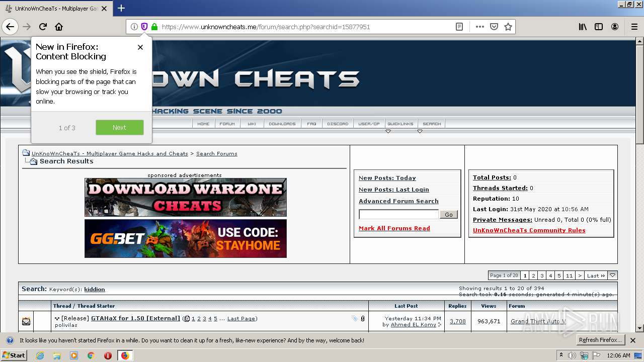Click the kiddion keyword link
Image resolution: width=644 pixels, height=362 pixels.
[95, 289]
